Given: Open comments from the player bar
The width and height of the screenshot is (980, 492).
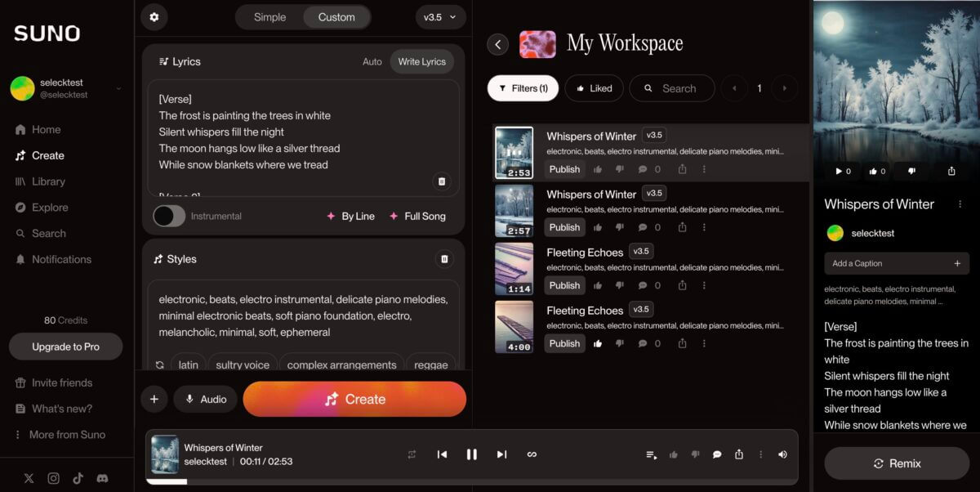Looking at the screenshot, I should tap(717, 454).
